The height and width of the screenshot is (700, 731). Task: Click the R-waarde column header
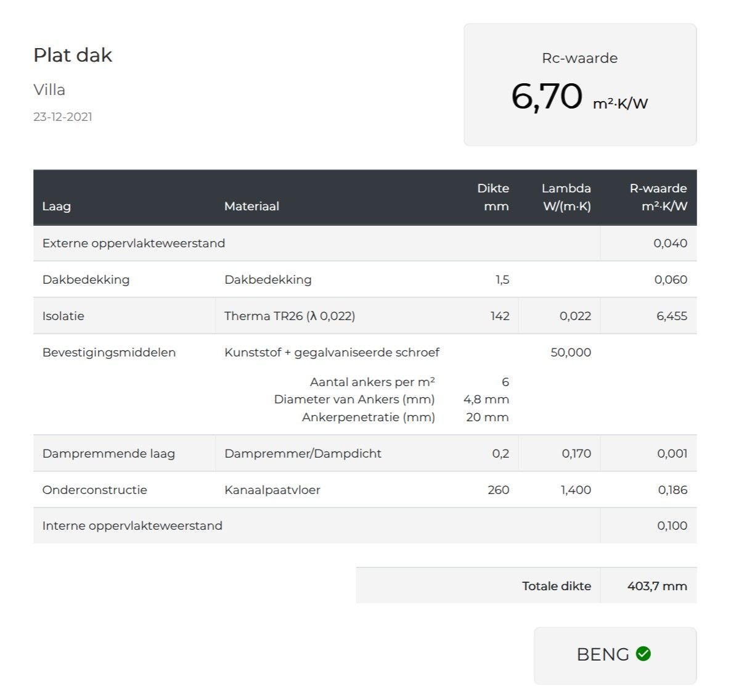658,197
